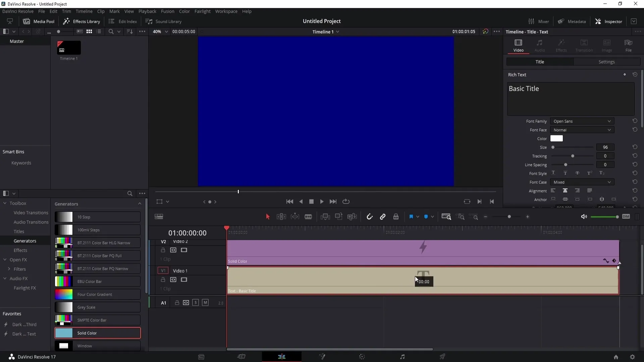644x362 pixels.
Task: Toggle the loop playback icon
Action: pos(346,201)
